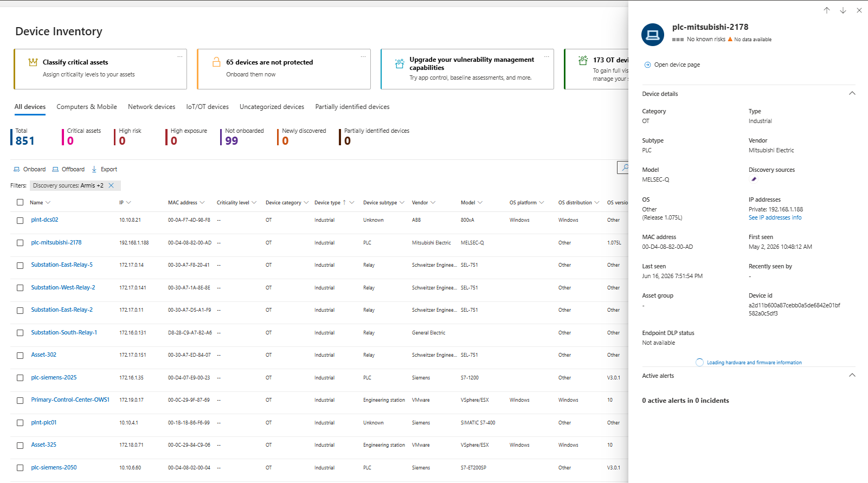Tick the checkbox for plnt-dcs02
Viewport: 868px width, 483px height.
point(20,221)
